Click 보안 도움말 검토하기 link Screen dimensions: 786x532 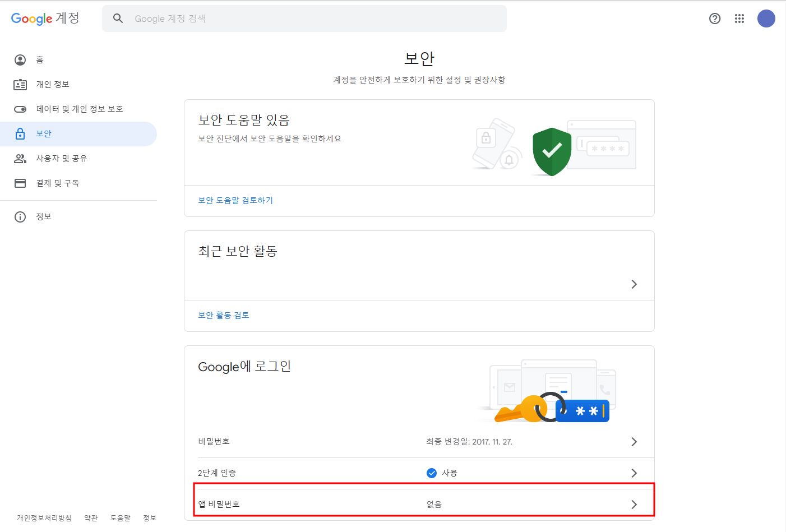pyautogui.click(x=235, y=200)
